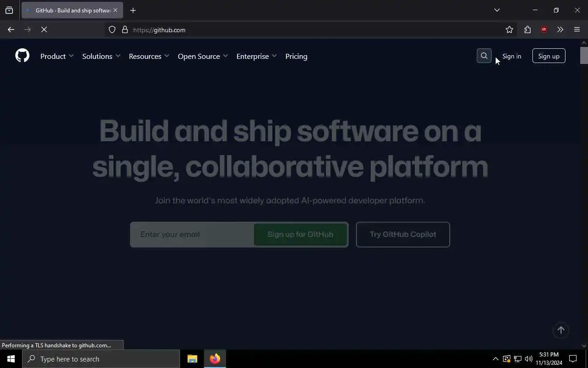
Task: Stop loading the page with X button
Action: [x=44, y=29]
